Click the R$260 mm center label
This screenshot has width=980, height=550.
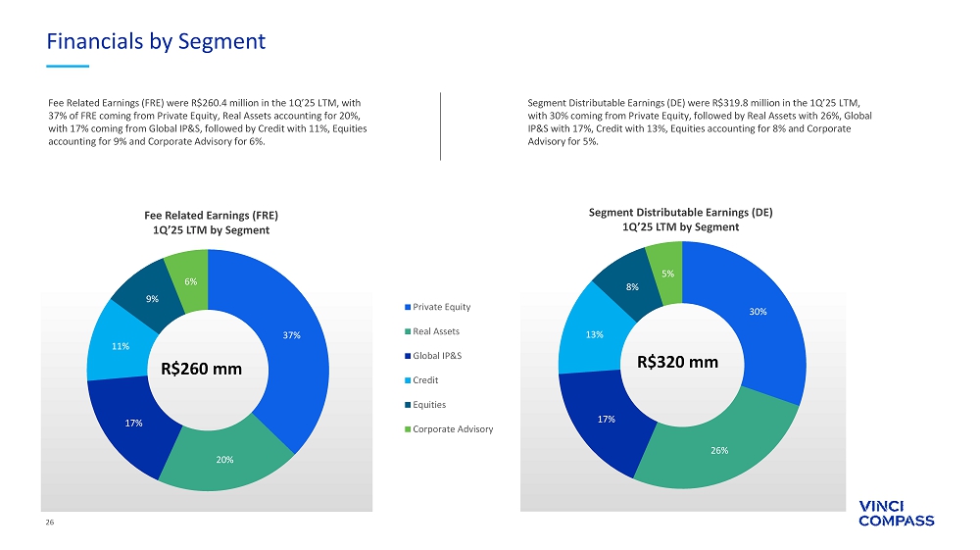tap(201, 369)
